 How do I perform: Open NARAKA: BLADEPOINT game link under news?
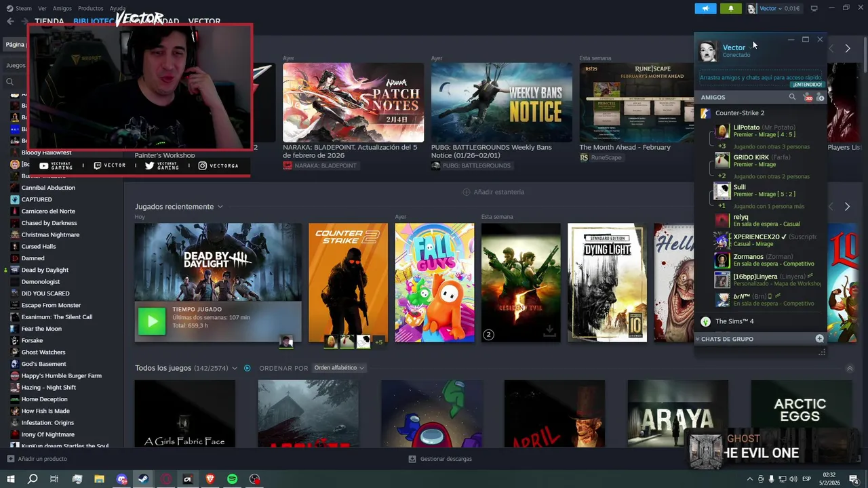325,165
